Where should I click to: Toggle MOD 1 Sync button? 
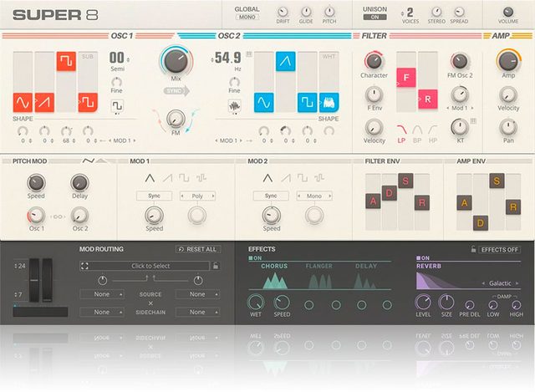coord(154,196)
